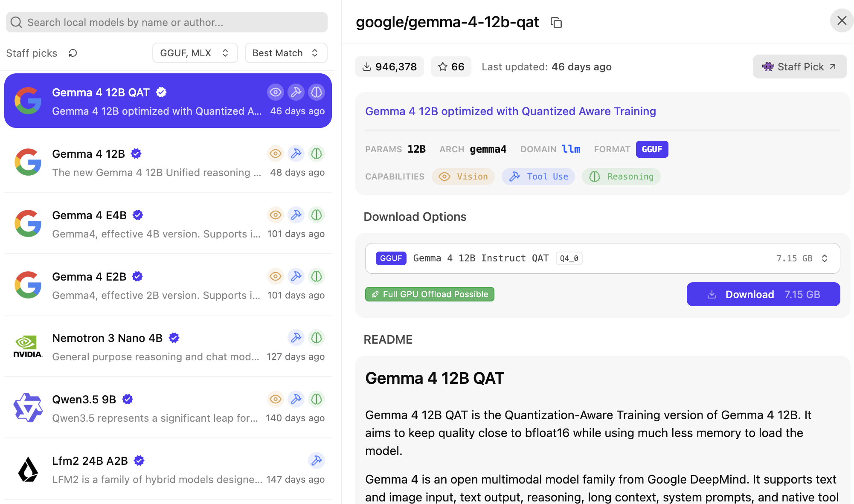
Task: Click the verified badge next to Qwen3.5 9B
Action: [128, 399]
